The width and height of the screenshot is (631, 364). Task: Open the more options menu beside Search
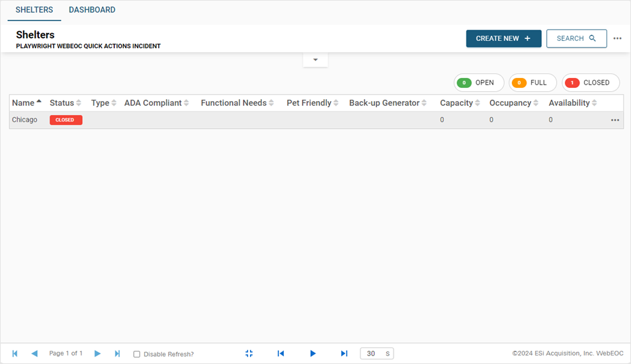[617, 38]
